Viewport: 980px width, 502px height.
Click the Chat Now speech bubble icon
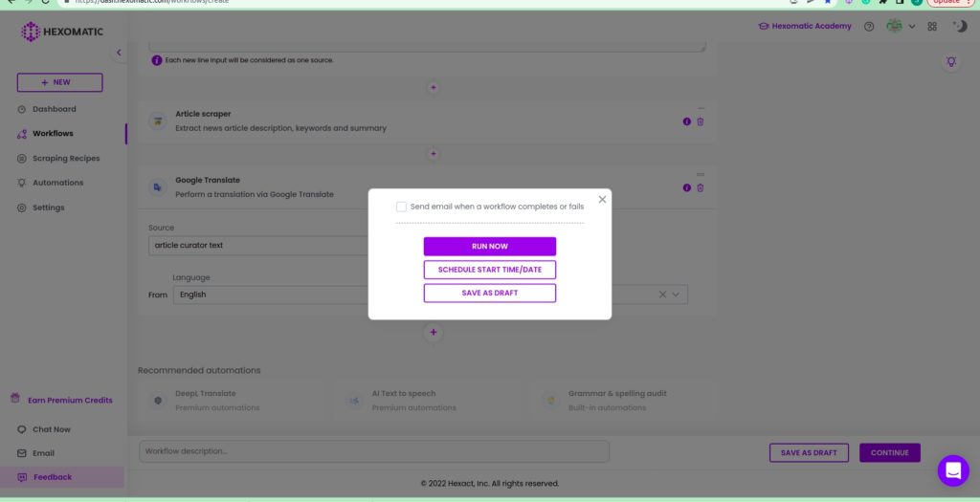[x=22, y=429]
